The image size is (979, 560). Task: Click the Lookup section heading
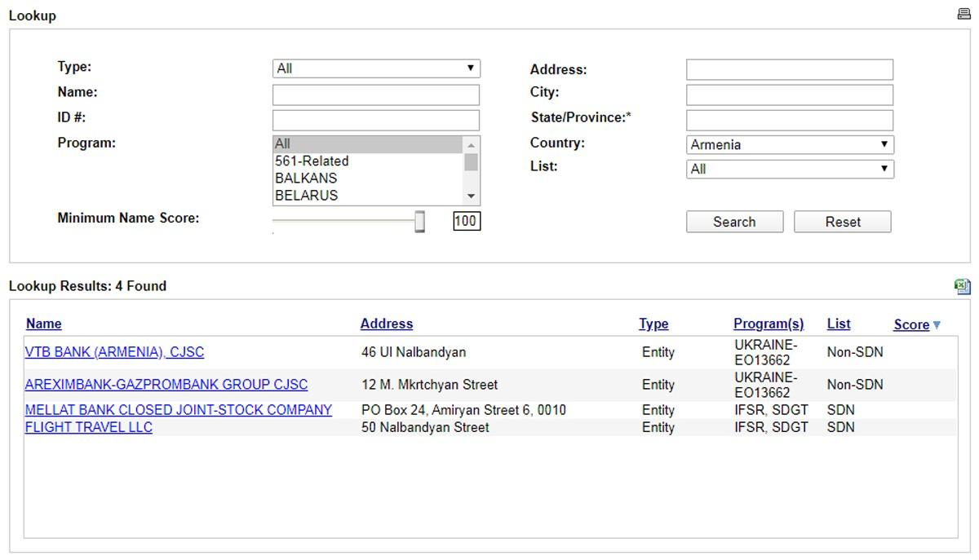coord(33,15)
